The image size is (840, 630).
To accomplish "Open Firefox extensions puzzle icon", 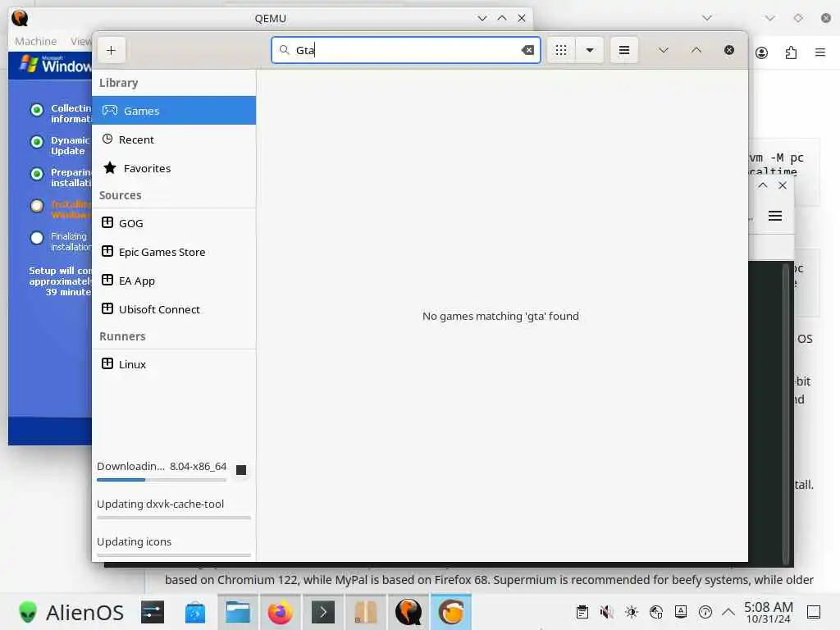I will point(791,52).
